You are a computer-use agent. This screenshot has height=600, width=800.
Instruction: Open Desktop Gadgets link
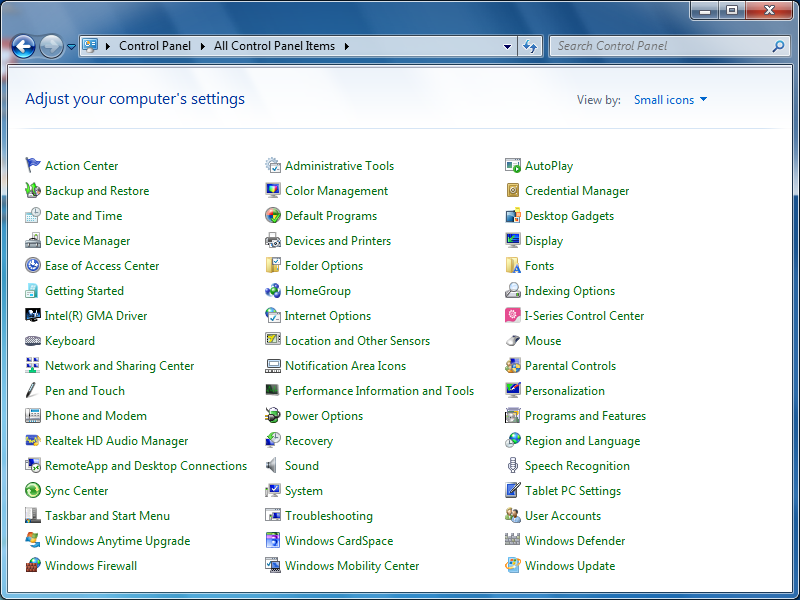[x=569, y=216]
